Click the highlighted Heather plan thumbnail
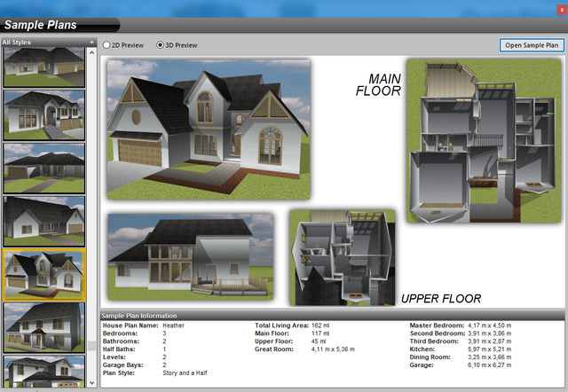Viewport: 568px width, 392px height. tap(43, 274)
